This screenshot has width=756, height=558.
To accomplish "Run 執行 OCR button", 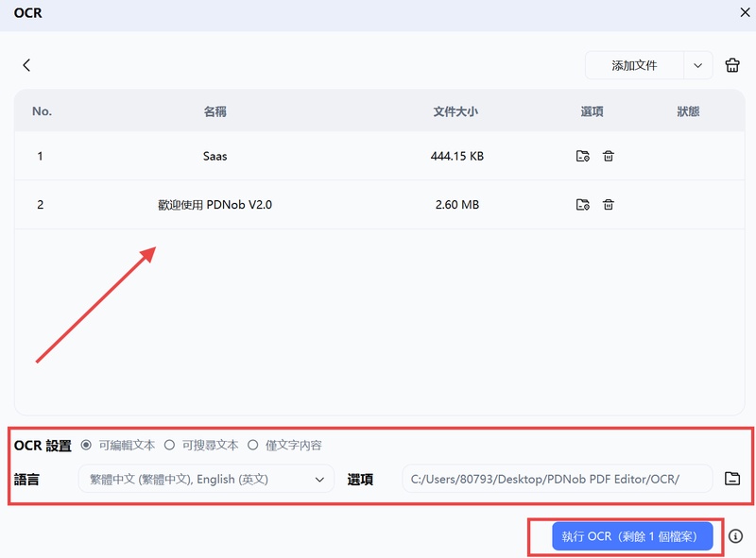I will pos(632,536).
